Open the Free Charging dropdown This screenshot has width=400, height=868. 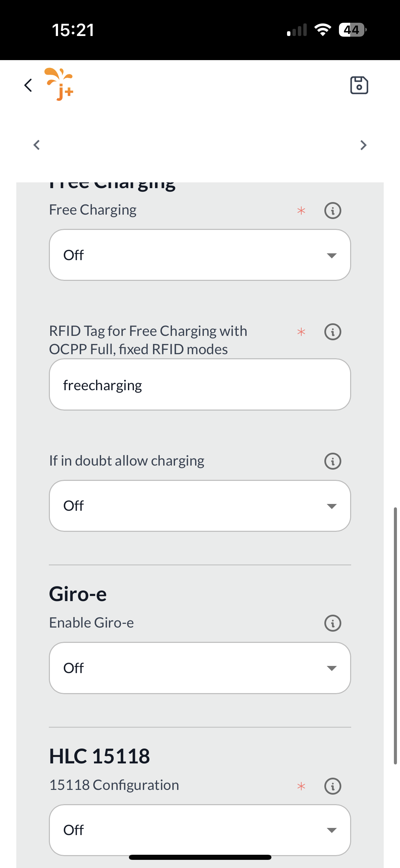(200, 255)
